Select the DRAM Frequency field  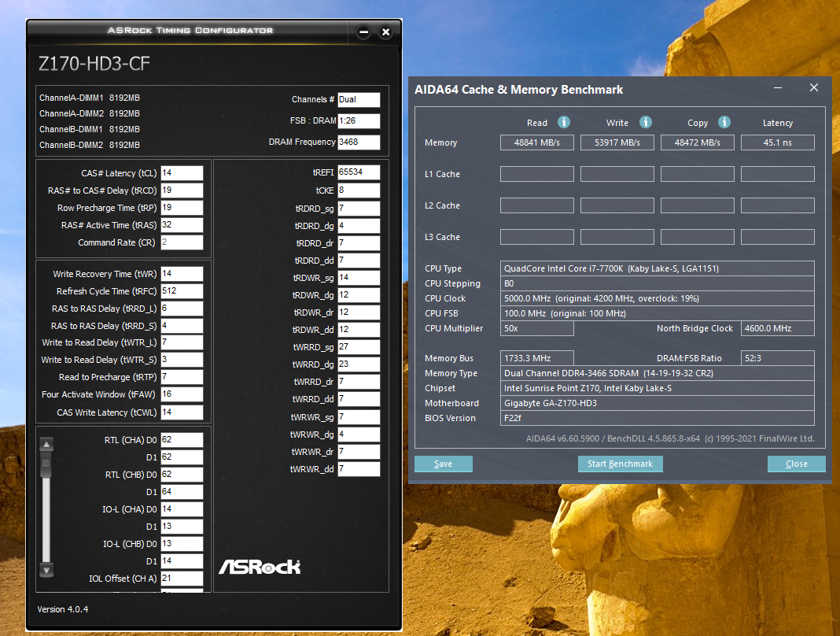[359, 142]
